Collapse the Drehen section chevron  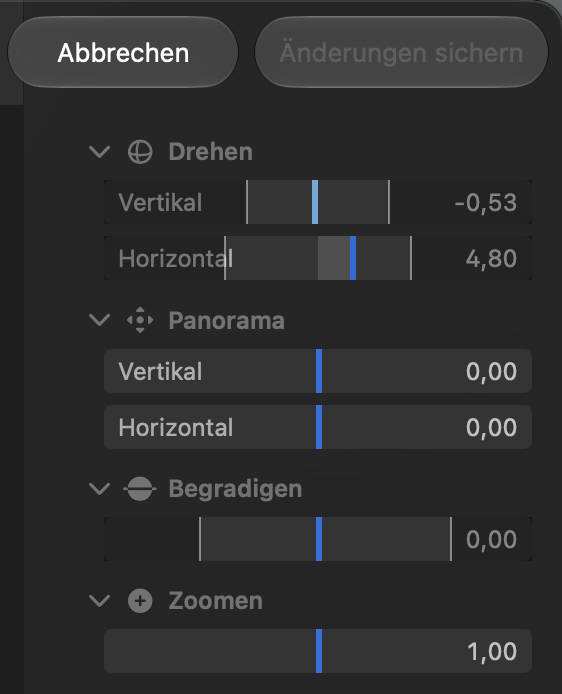100,152
